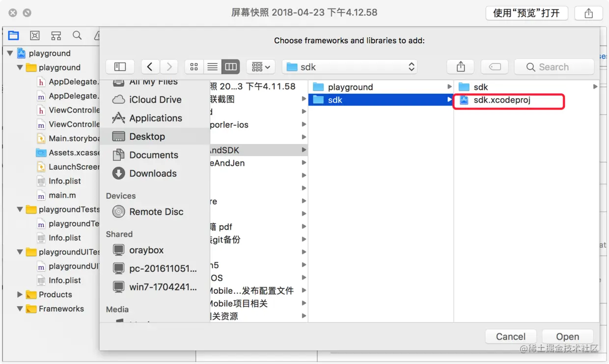
Task: Collapse the playground project root
Action: coord(10,53)
